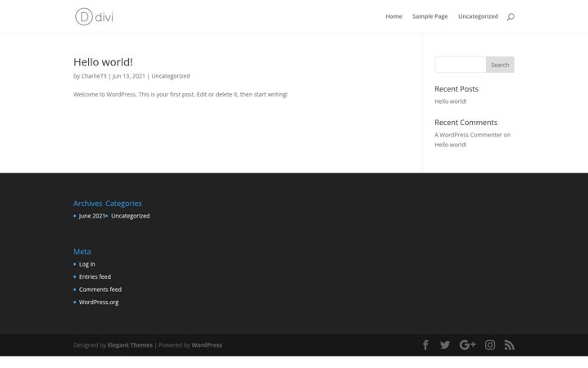The height and width of the screenshot is (368, 588).
Task: View author Charlie73's posts
Action: pos(94,76)
